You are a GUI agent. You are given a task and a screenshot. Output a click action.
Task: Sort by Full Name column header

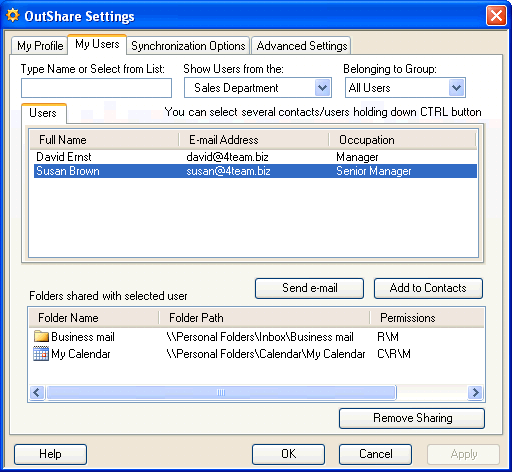(x=104, y=140)
